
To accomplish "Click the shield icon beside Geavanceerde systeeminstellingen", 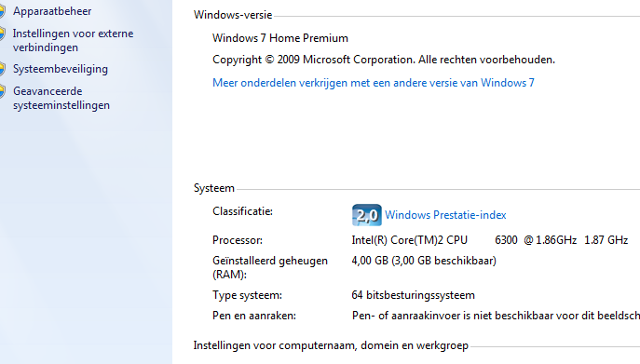I will (x=2, y=91).
